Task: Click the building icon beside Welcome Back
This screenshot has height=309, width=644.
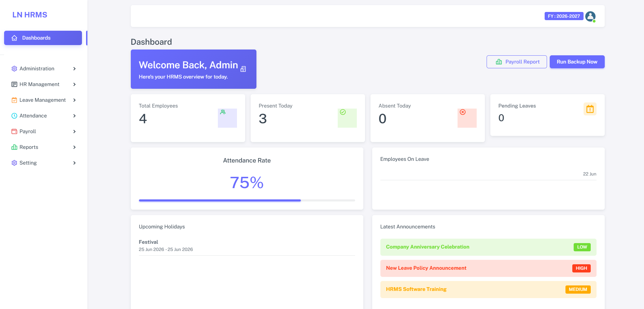Action: [243, 69]
